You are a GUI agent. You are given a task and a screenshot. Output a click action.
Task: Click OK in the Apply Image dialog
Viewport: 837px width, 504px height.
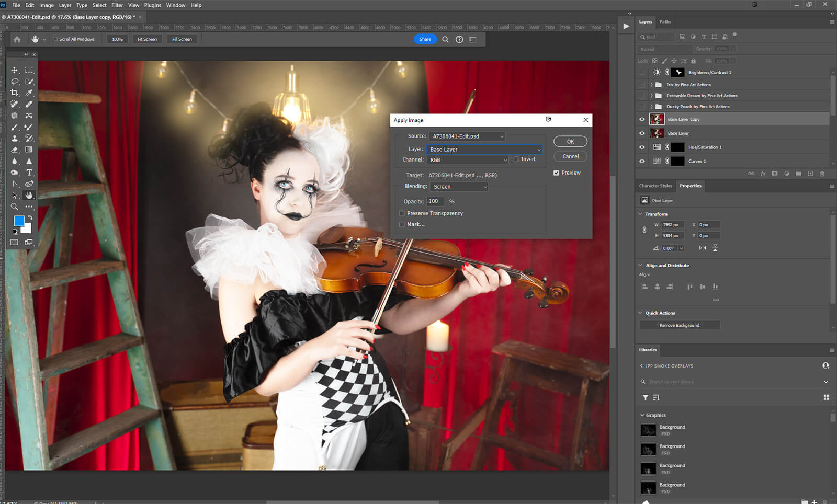[x=570, y=142]
